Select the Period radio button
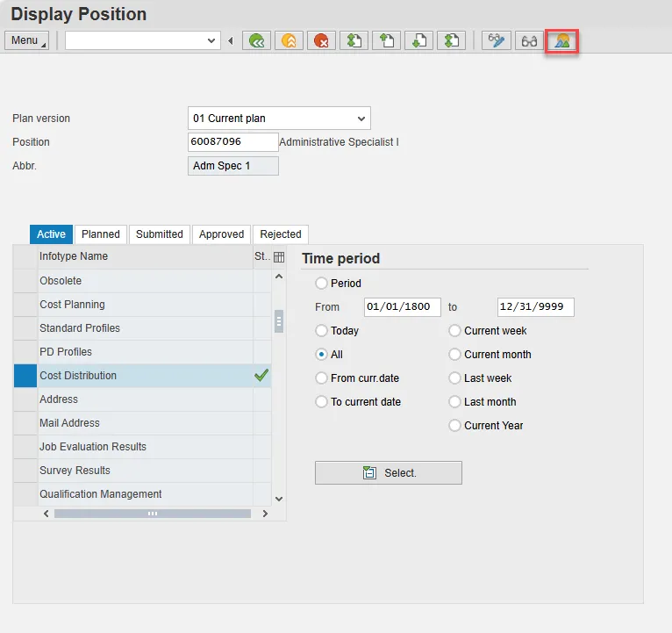 [321, 283]
